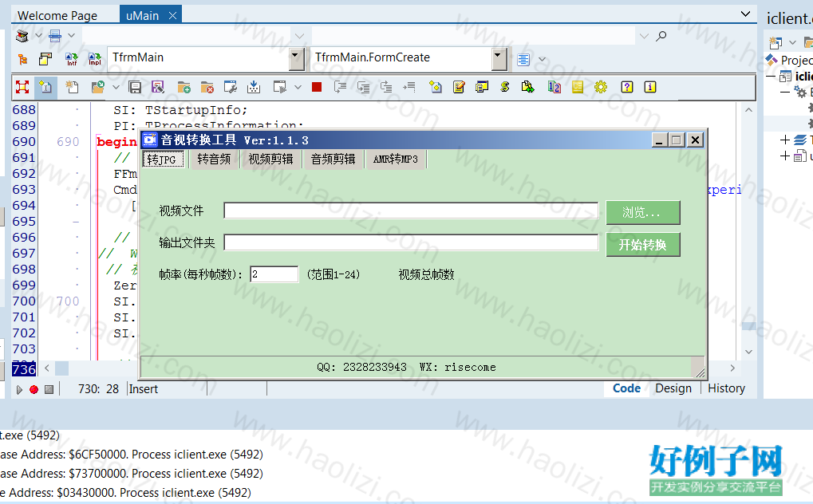Click the download-arrow into tray icon
813x504 pixels.
(254, 87)
